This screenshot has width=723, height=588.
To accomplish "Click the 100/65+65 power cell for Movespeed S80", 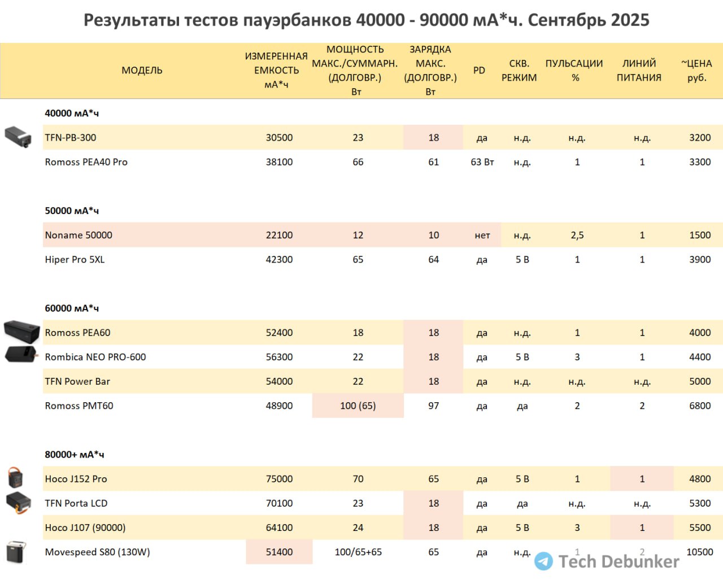I will pyautogui.click(x=358, y=552).
